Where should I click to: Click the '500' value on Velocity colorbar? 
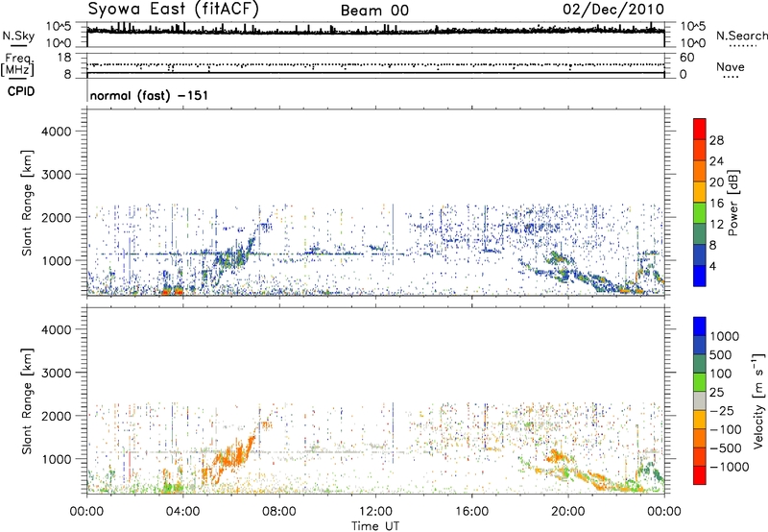click(721, 355)
